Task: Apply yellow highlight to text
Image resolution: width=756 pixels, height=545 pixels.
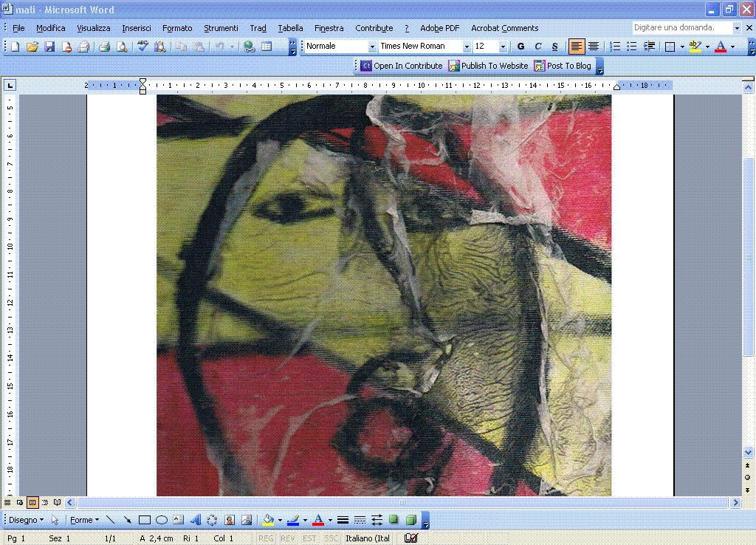Action: [695, 47]
